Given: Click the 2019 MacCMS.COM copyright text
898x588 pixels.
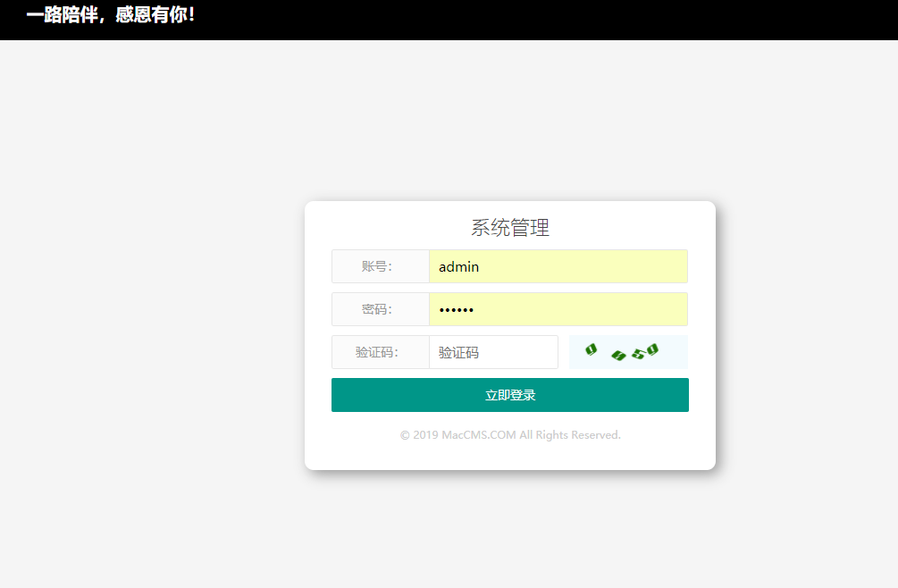Looking at the screenshot, I should tap(509, 435).
